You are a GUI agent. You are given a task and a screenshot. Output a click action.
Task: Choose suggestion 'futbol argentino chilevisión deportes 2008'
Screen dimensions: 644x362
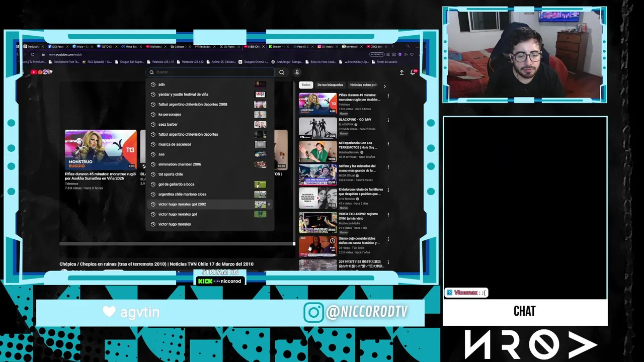210,105
